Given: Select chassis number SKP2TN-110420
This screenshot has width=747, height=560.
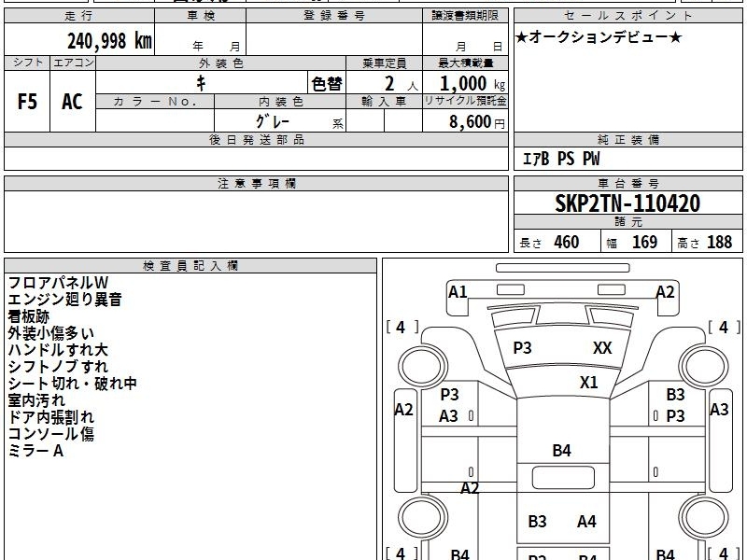Looking at the screenshot, I should coord(627,203).
